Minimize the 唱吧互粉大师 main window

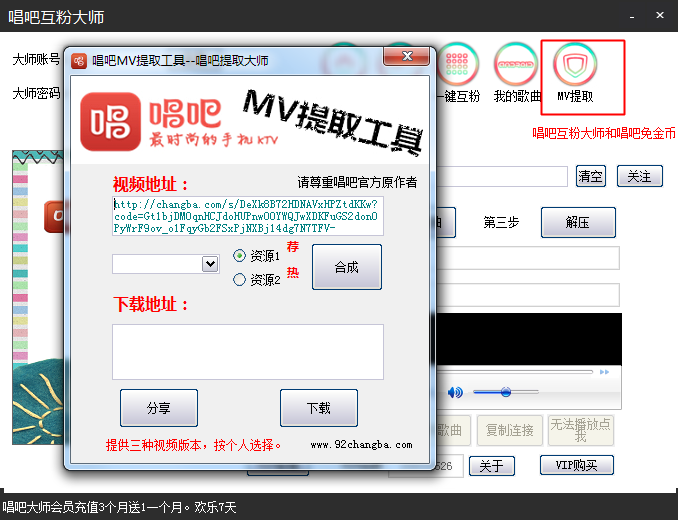coord(632,17)
